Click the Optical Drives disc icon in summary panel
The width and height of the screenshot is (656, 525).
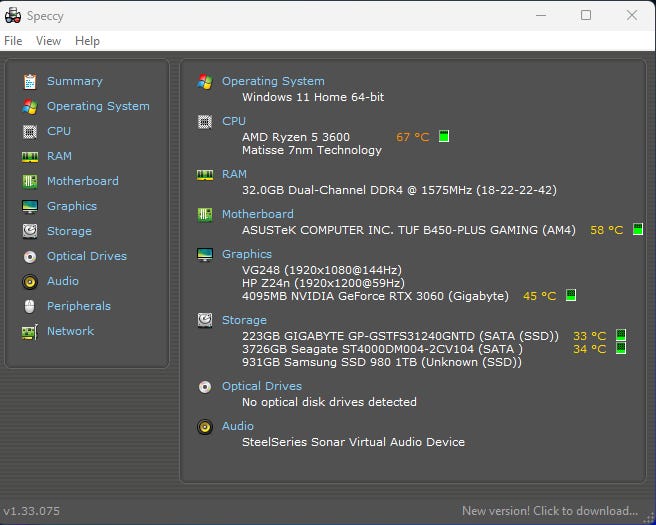point(205,387)
